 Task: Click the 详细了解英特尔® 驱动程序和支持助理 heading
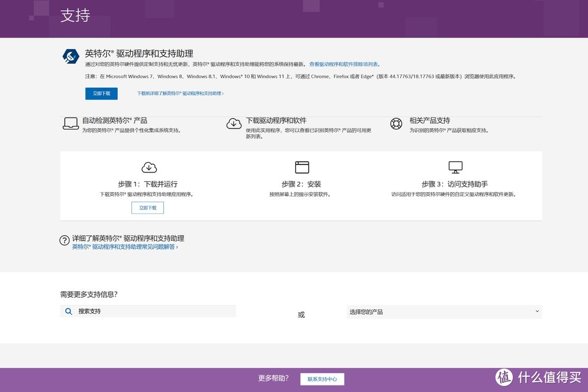[x=128, y=238]
